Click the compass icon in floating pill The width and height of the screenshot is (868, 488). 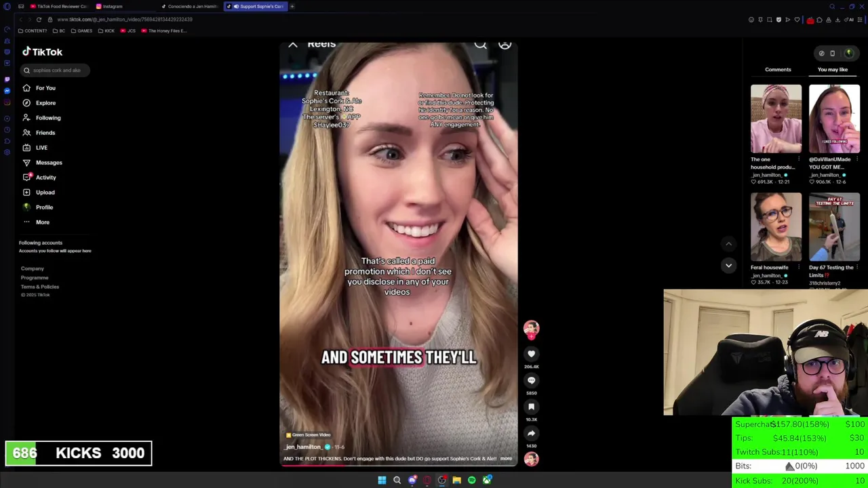click(821, 54)
